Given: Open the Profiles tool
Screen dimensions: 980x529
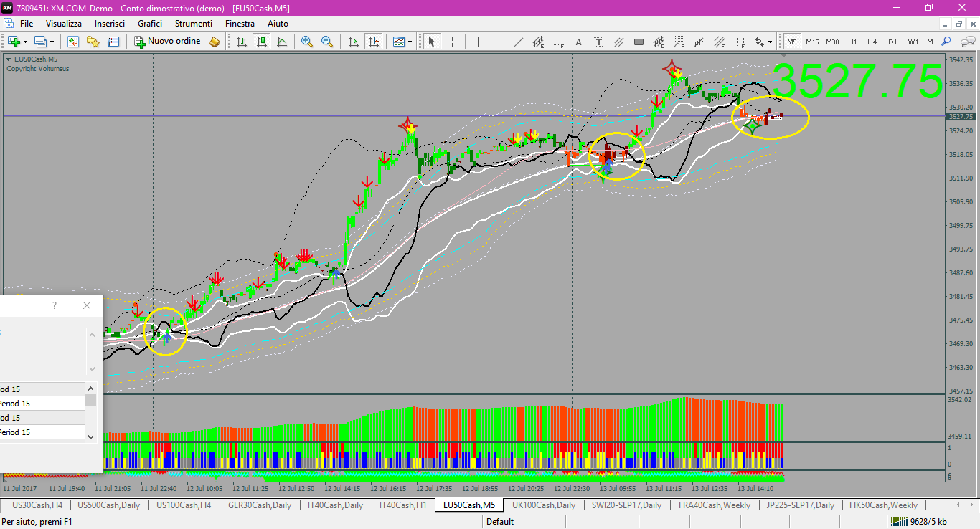Looking at the screenshot, I should tap(40, 42).
